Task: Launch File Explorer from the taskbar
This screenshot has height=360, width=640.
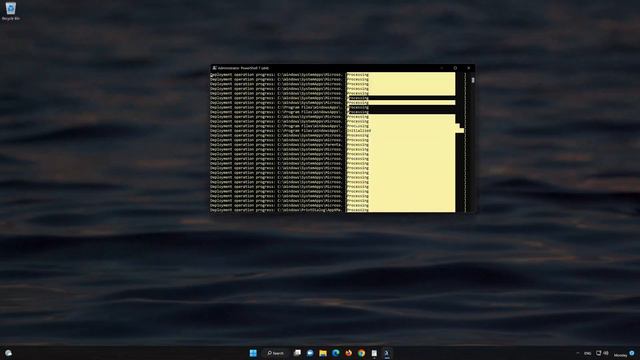Action: click(x=323, y=353)
